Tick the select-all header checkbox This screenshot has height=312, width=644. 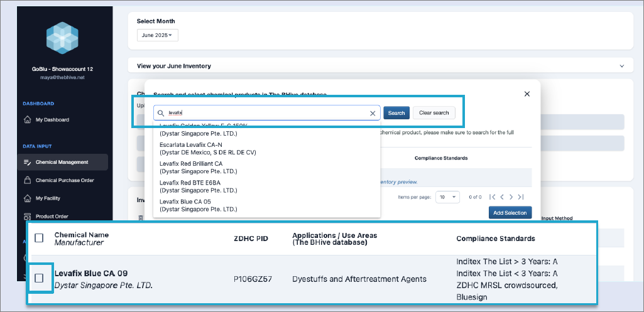pyautogui.click(x=39, y=238)
